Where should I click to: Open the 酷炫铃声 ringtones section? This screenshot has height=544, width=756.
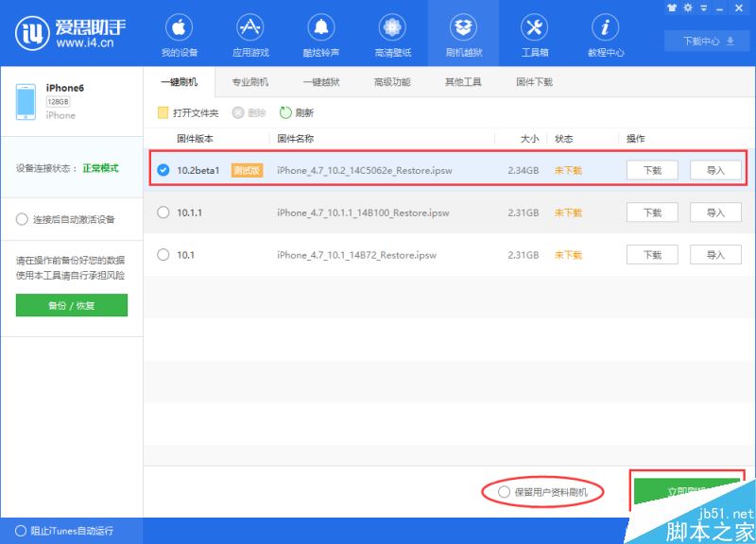coord(321,35)
